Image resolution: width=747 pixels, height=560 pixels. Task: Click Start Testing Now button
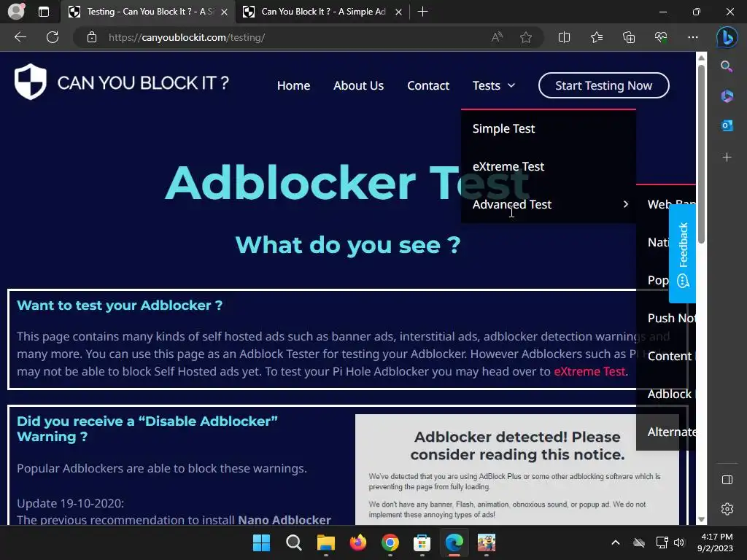(603, 86)
